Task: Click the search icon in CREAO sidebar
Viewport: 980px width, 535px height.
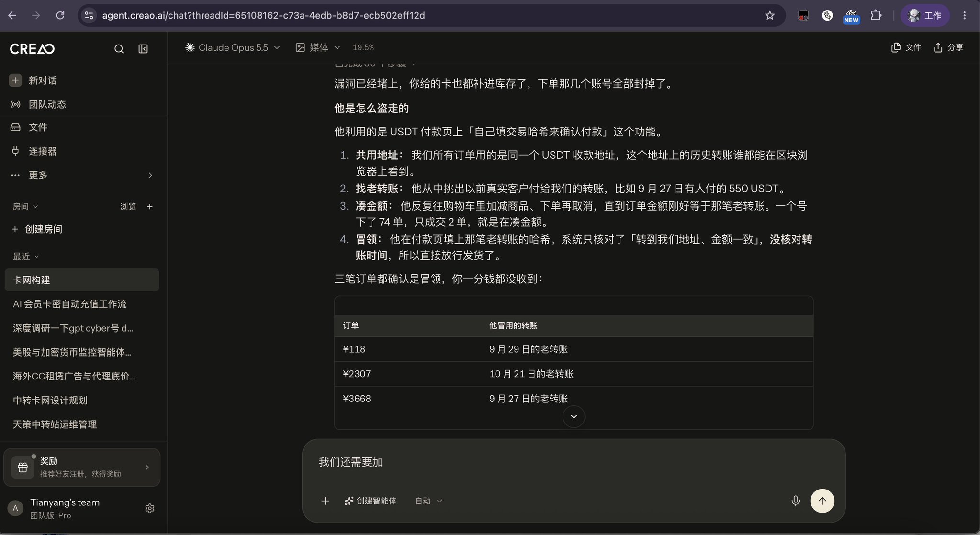Action: (x=119, y=49)
